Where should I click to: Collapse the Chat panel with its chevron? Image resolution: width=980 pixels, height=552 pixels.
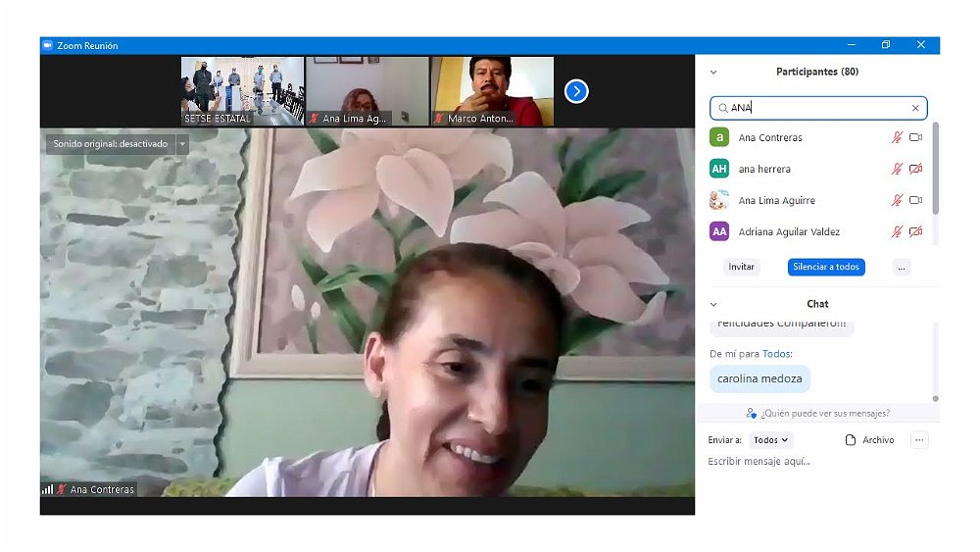pyautogui.click(x=713, y=304)
